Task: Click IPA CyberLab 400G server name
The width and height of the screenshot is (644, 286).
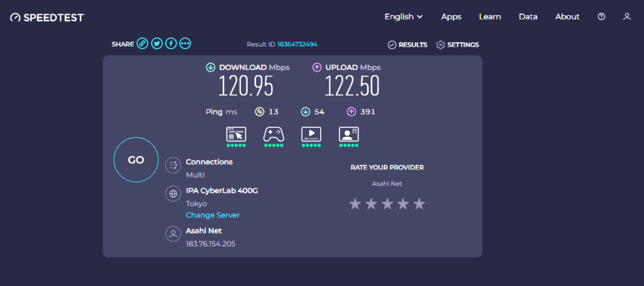Action: point(222,191)
